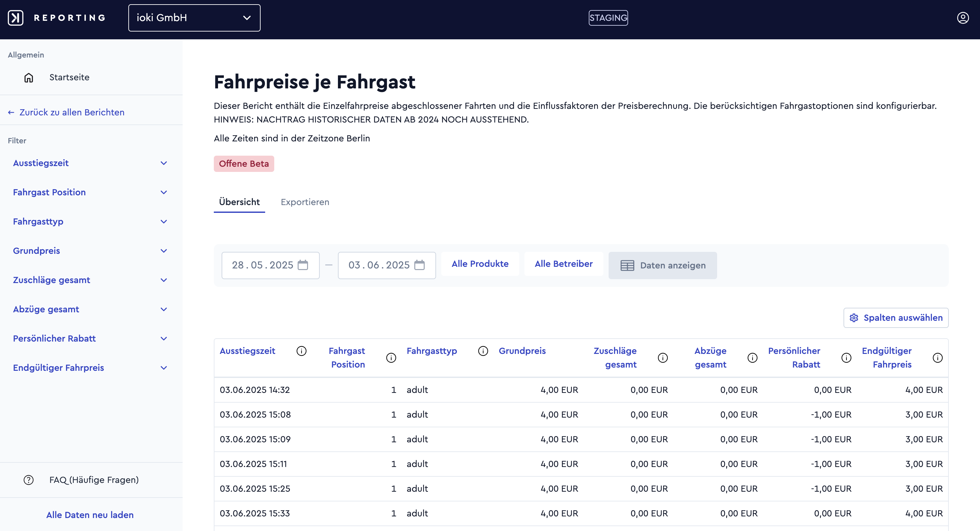Screen dimensions: 980x531
Task: Switch to the Exportieren tab
Action: [305, 202]
